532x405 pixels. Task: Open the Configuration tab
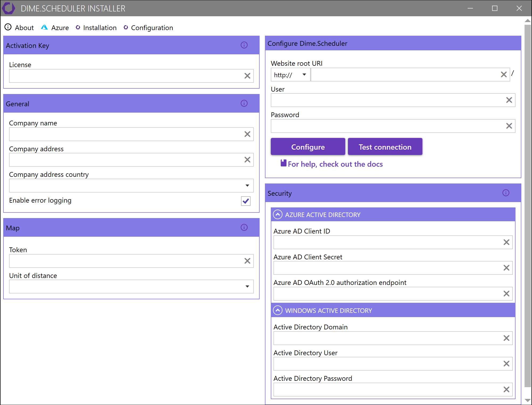coord(148,27)
